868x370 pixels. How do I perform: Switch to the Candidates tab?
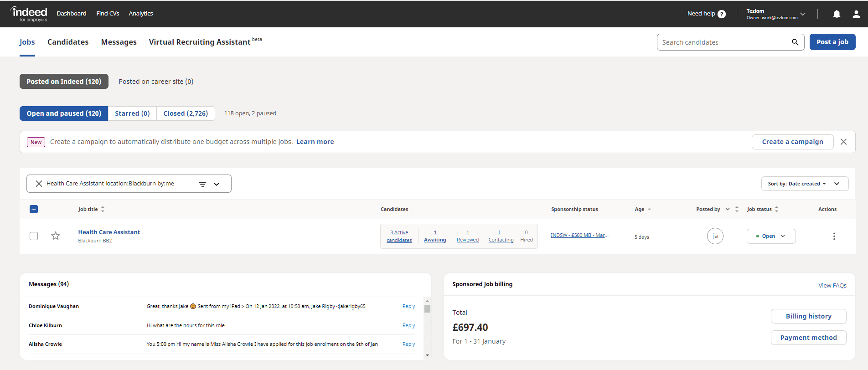68,42
